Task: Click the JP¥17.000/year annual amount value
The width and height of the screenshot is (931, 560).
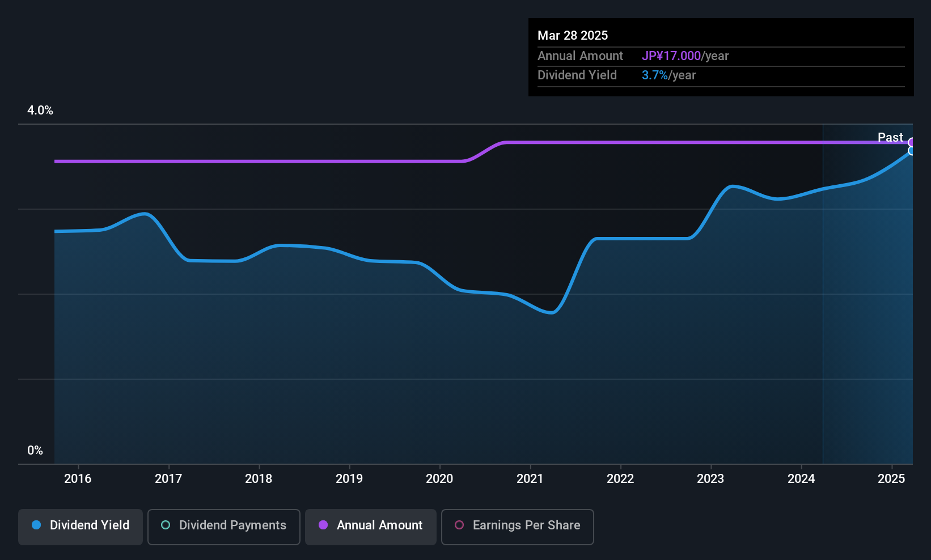Action: pyautogui.click(x=685, y=56)
